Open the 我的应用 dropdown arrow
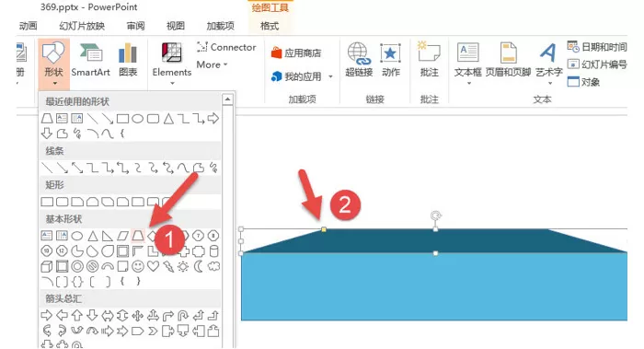This screenshot has height=349, width=644. tap(330, 76)
